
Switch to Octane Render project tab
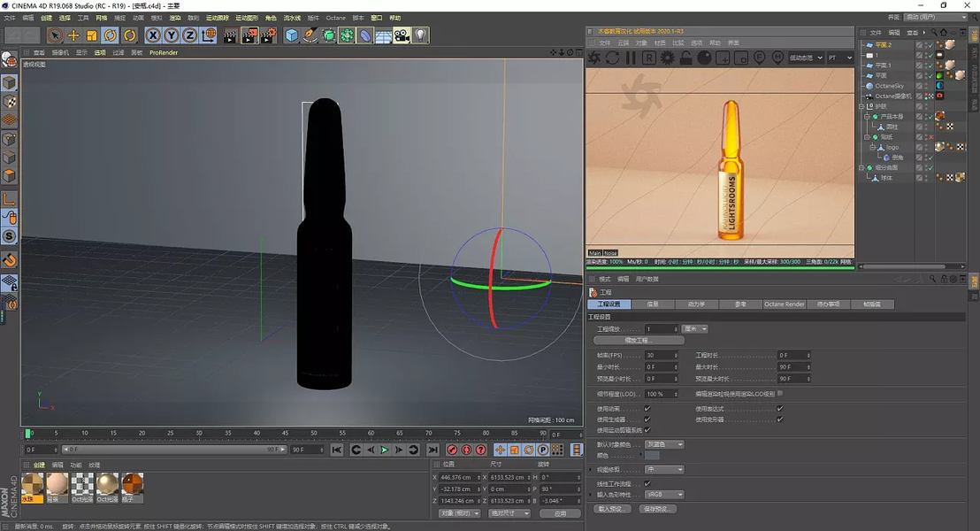click(x=785, y=304)
